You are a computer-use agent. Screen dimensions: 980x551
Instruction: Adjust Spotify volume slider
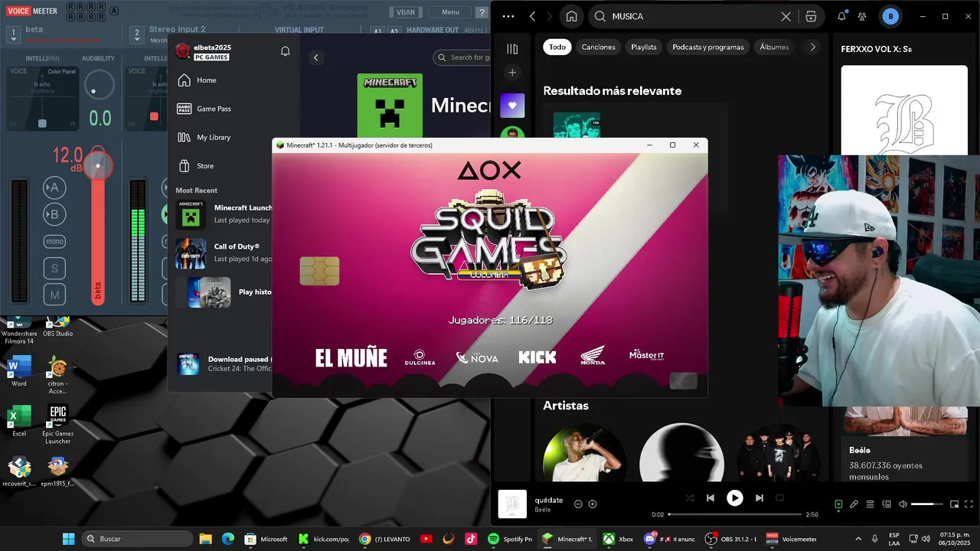tap(927, 504)
